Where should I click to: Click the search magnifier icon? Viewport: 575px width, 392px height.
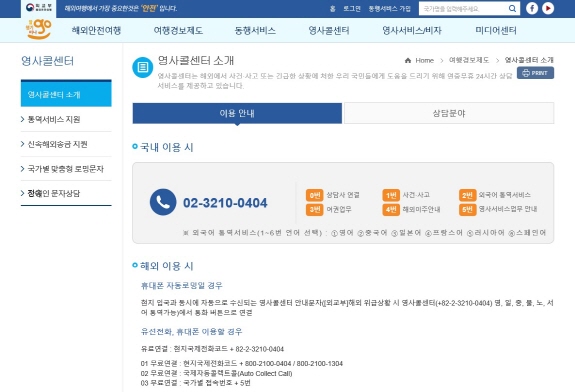click(512, 8)
